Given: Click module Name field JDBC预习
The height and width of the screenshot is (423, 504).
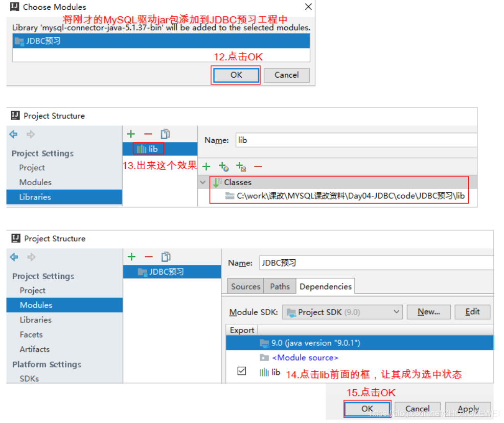Looking at the screenshot, I should click(x=376, y=263).
